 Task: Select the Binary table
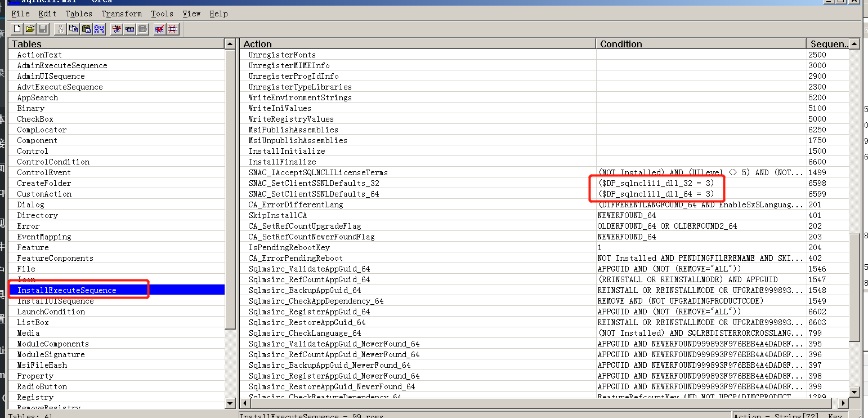(117, 108)
